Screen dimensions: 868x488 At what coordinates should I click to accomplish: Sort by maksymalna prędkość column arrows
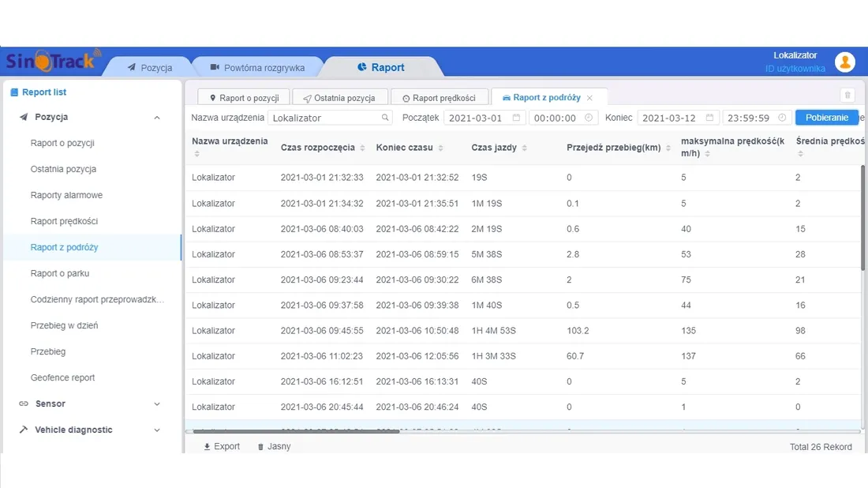[708, 154]
